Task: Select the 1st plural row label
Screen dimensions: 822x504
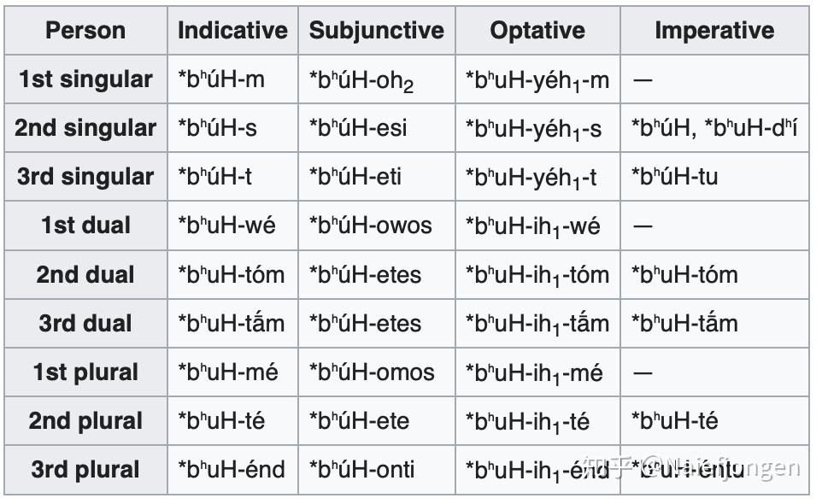Action: coord(85,372)
